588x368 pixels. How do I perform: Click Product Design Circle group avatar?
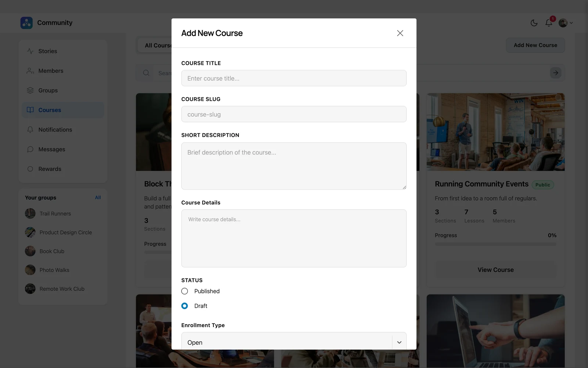pos(30,232)
